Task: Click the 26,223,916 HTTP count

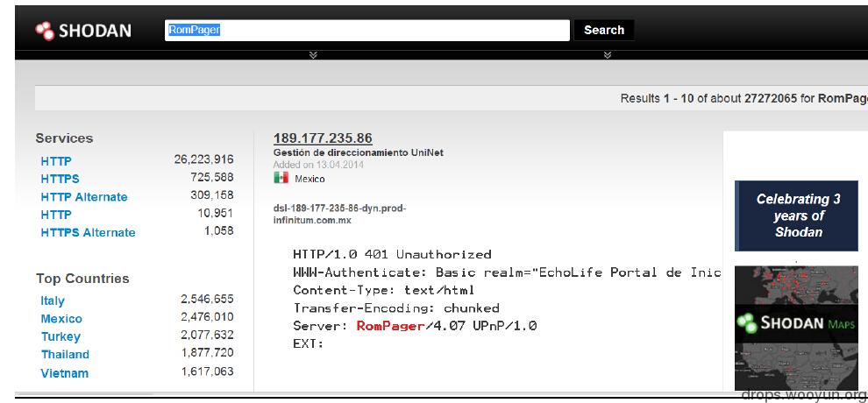Action: point(203,159)
